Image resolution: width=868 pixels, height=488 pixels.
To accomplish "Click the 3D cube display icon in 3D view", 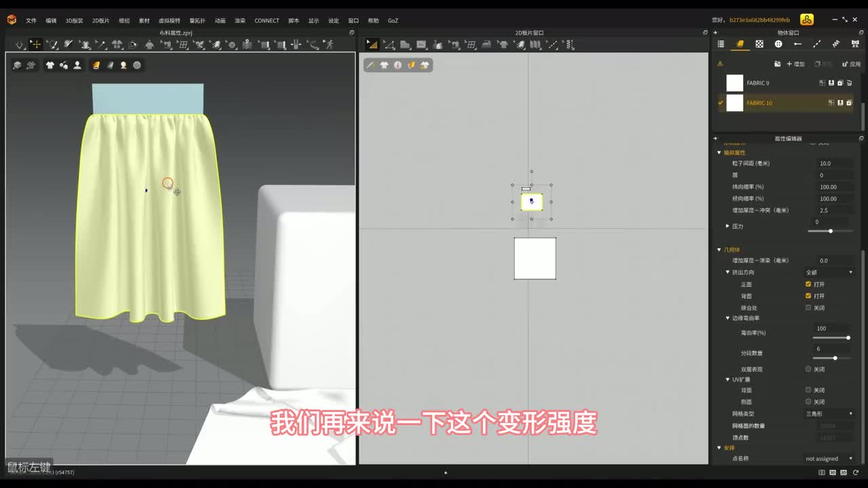I will coord(18,65).
